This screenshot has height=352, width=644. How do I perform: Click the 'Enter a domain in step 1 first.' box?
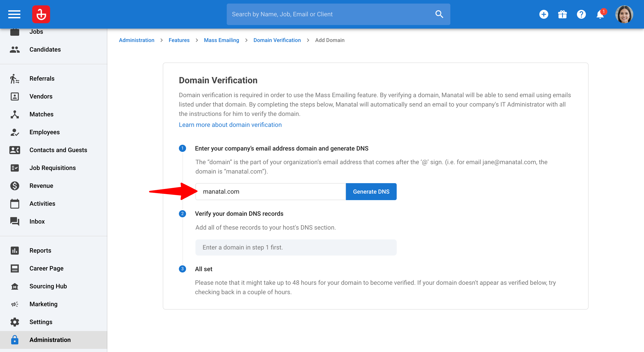296,247
